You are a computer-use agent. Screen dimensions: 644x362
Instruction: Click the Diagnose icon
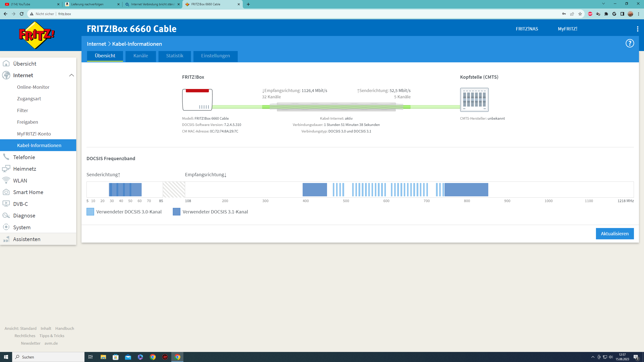(6, 215)
